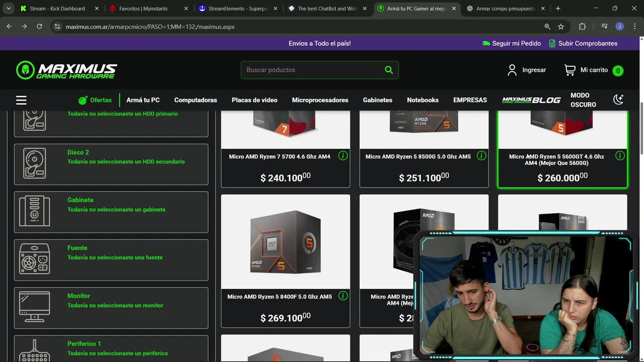This screenshot has width=644, height=362.
Task: Click the Ingresar login link
Action: [x=534, y=70]
